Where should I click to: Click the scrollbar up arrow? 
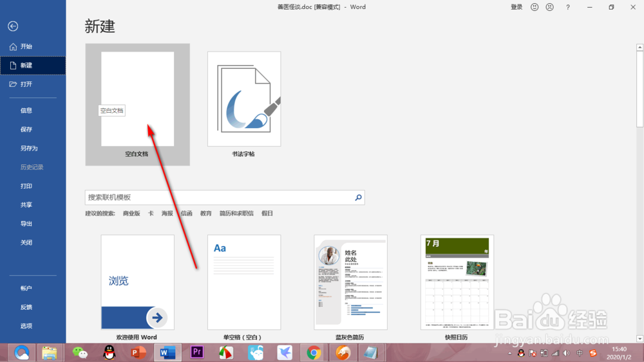[x=639, y=48]
